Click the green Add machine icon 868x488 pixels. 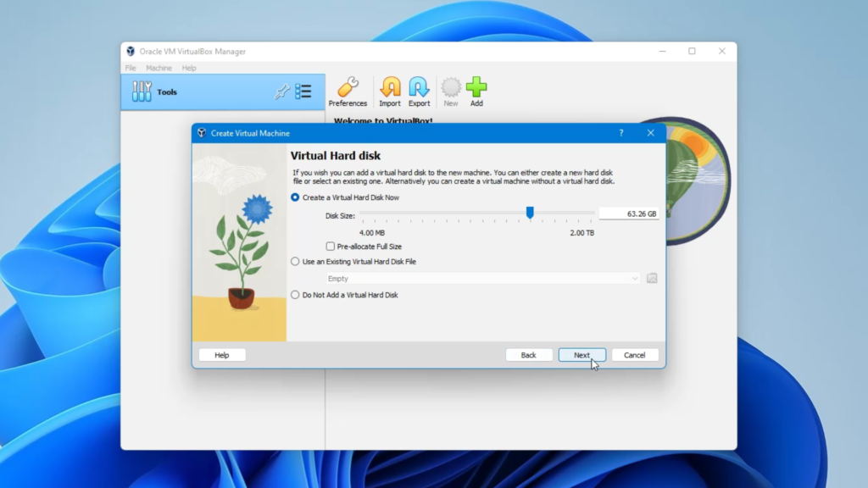[476, 91]
